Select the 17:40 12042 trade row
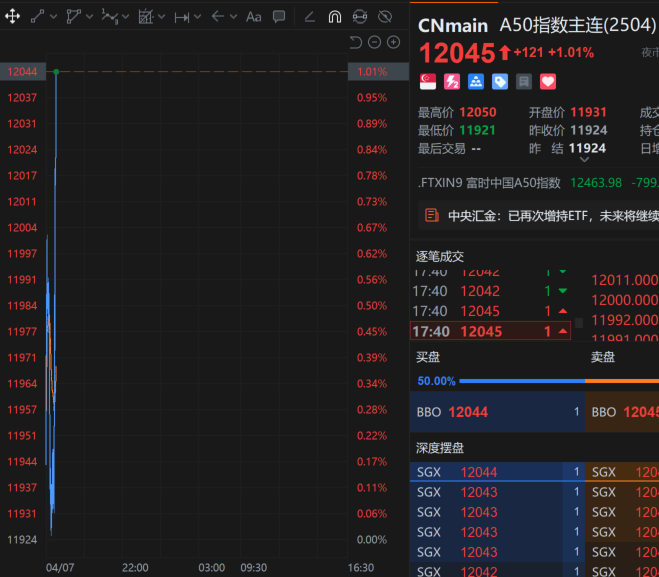The width and height of the screenshot is (659, 577). 490,291
